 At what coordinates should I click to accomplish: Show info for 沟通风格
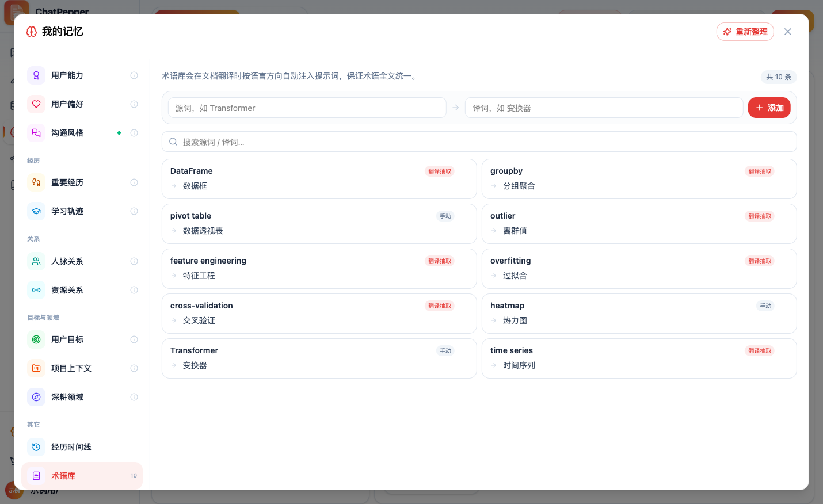point(134,133)
